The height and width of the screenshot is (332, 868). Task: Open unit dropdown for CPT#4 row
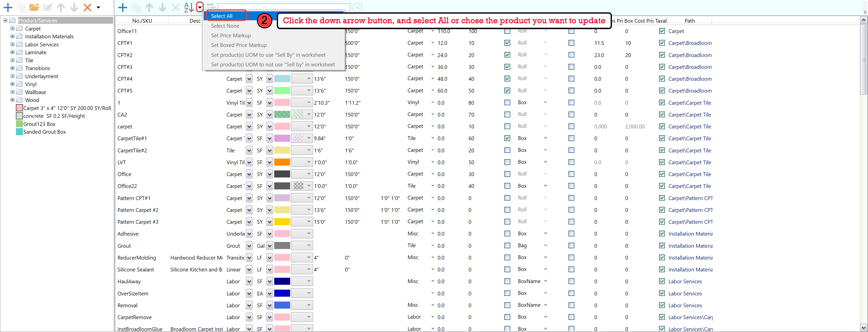coord(269,79)
